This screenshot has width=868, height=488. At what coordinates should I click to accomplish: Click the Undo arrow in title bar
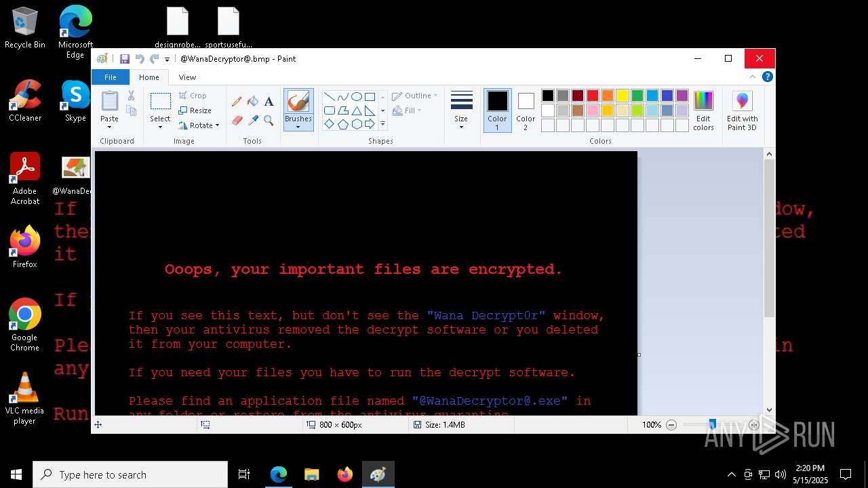point(140,59)
